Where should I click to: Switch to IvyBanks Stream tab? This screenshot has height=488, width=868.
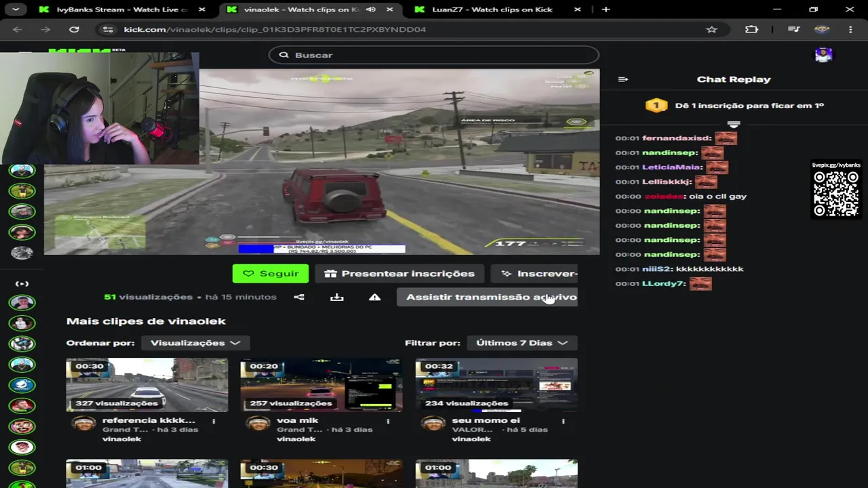tap(123, 9)
